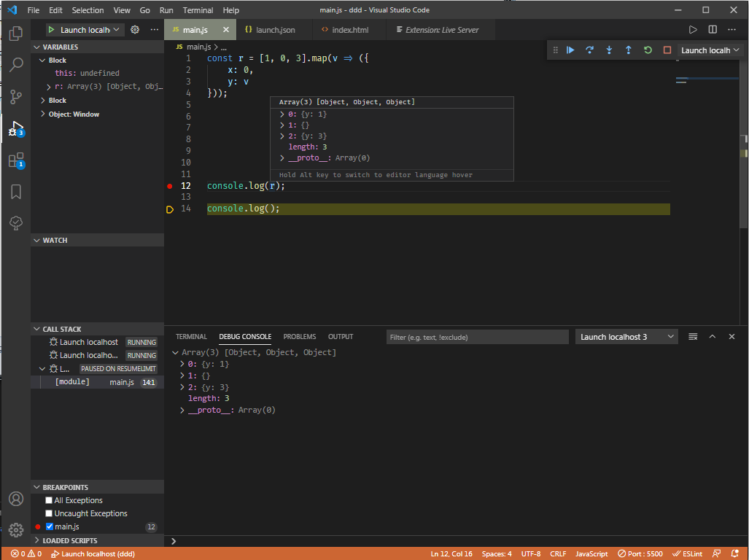Image resolution: width=749 pixels, height=560 pixels.
Task: Restart the debug session
Action: 648,50
